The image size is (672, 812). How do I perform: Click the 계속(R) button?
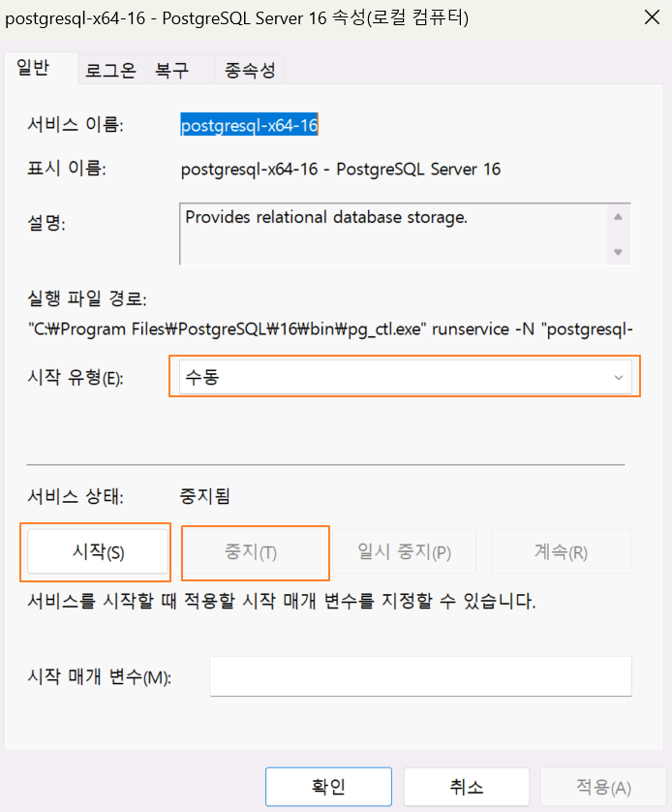tap(561, 551)
